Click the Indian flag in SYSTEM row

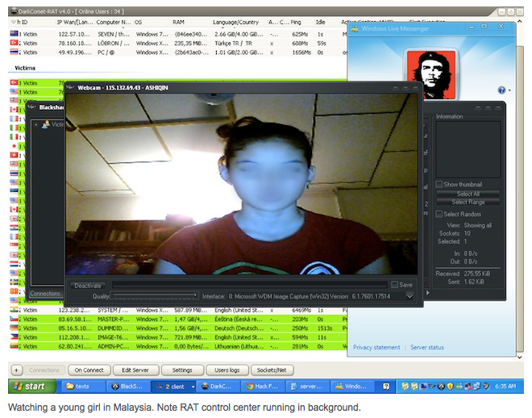(14, 310)
